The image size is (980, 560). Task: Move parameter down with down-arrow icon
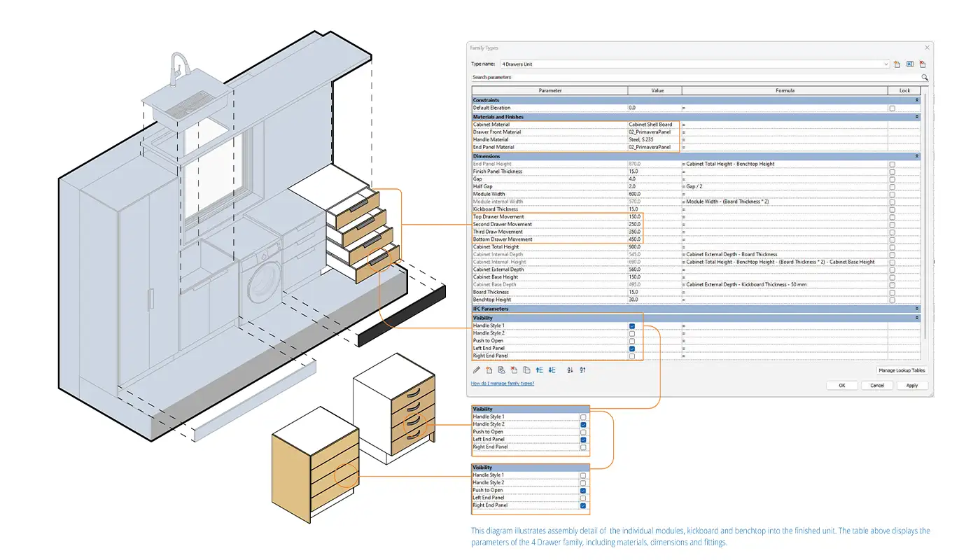[x=552, y=370]
